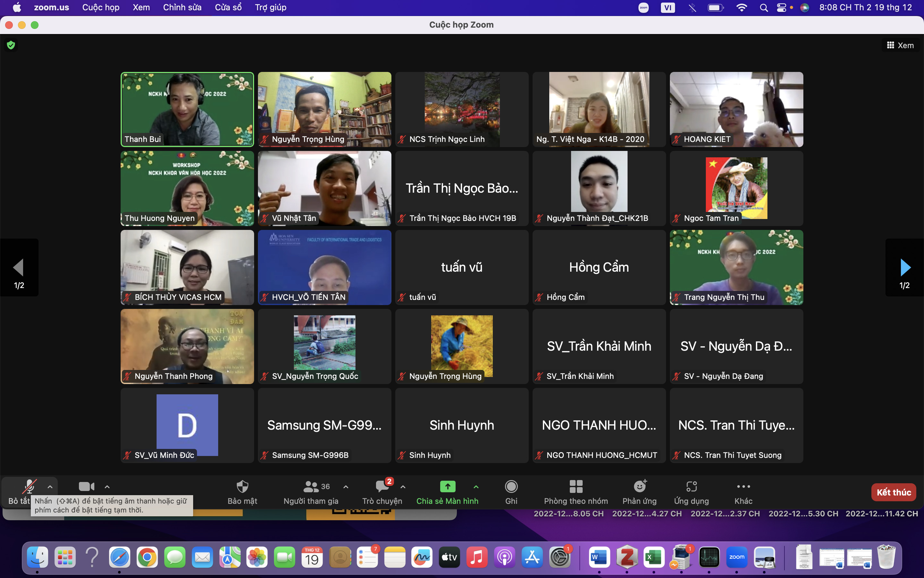Select the BÍCH THỦY VICAS HCM tile
The width and height of the screenshot is (924, 578).
click(x=187, y=267)
